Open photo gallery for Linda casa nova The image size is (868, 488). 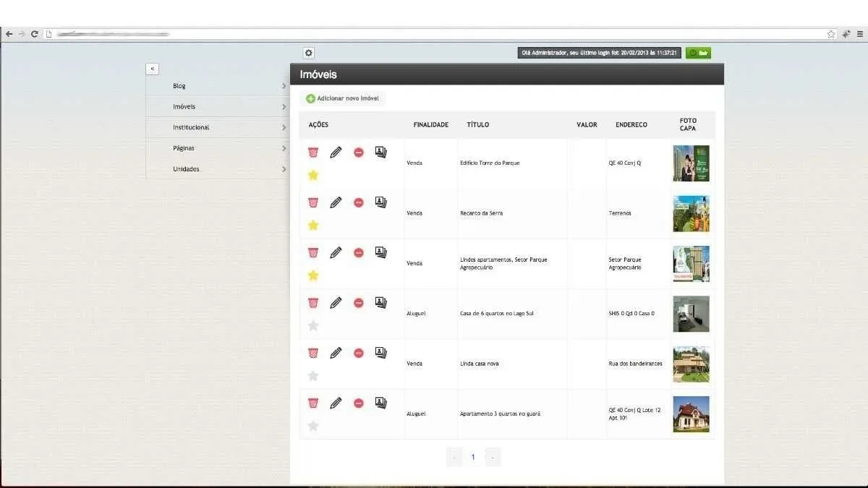(381, 353)
